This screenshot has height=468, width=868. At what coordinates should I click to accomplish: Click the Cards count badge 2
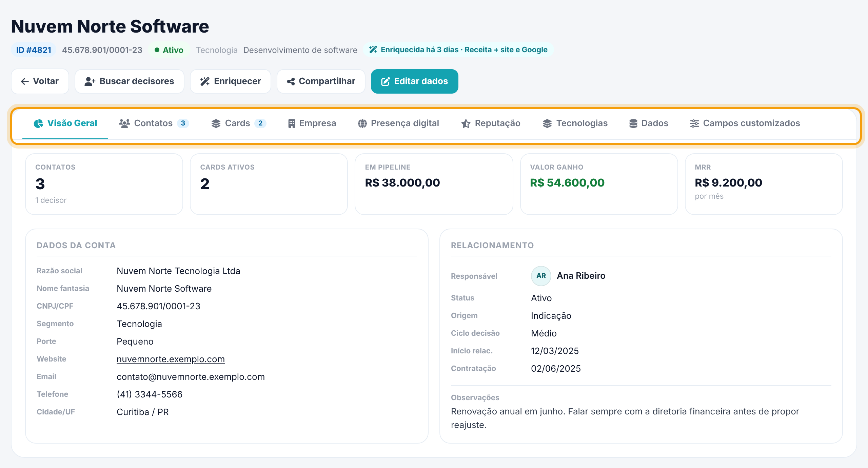(x=260, y=123)
